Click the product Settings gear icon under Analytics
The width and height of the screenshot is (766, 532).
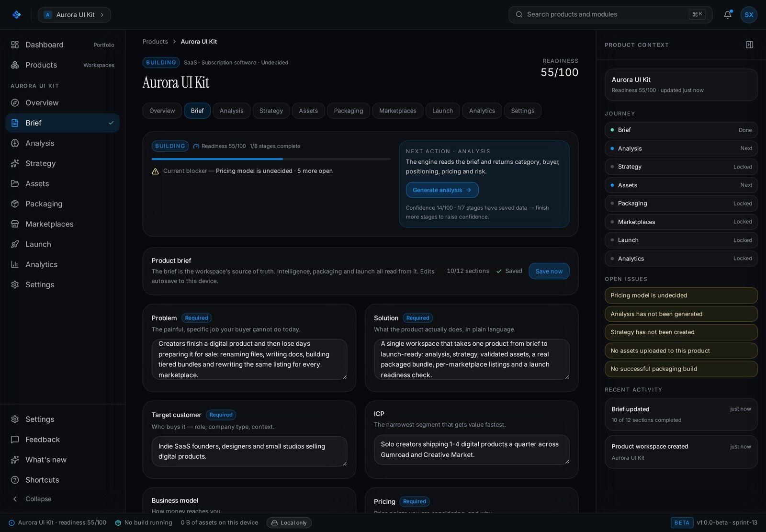[15, 284]
